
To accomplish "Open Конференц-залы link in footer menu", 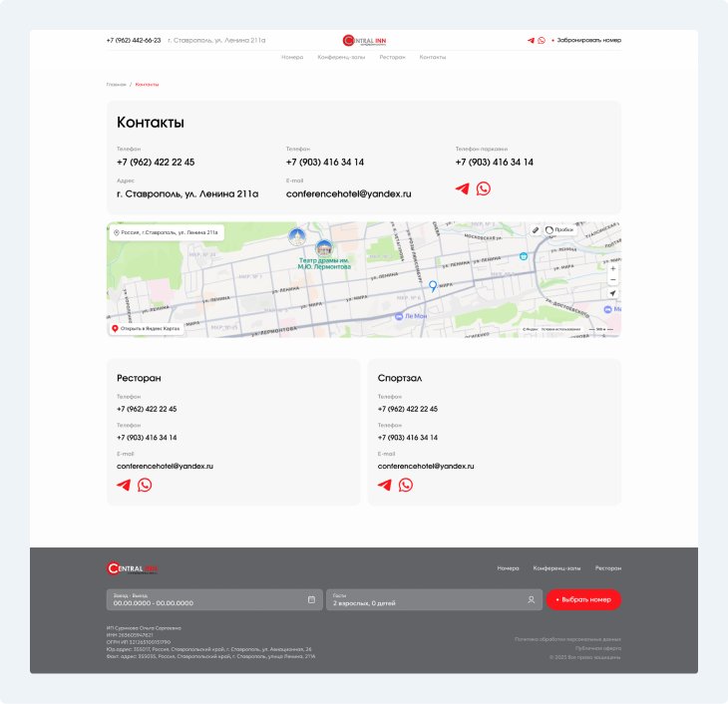I will 556,568.
